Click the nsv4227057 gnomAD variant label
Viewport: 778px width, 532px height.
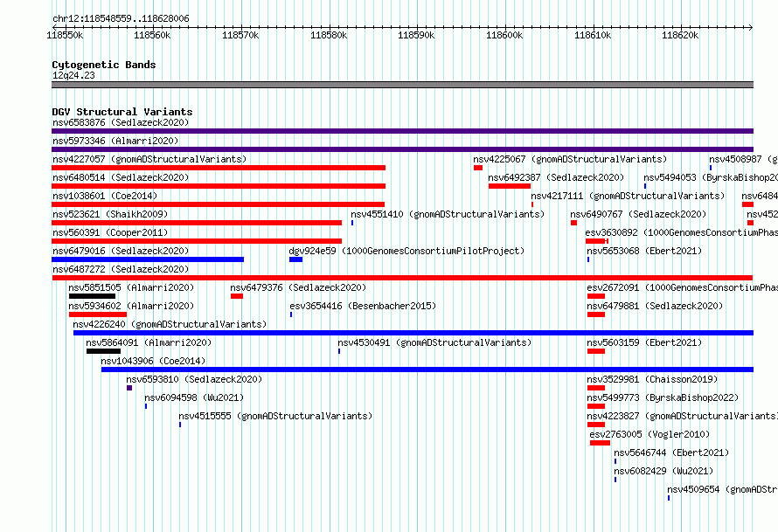[x=149, y=159]
